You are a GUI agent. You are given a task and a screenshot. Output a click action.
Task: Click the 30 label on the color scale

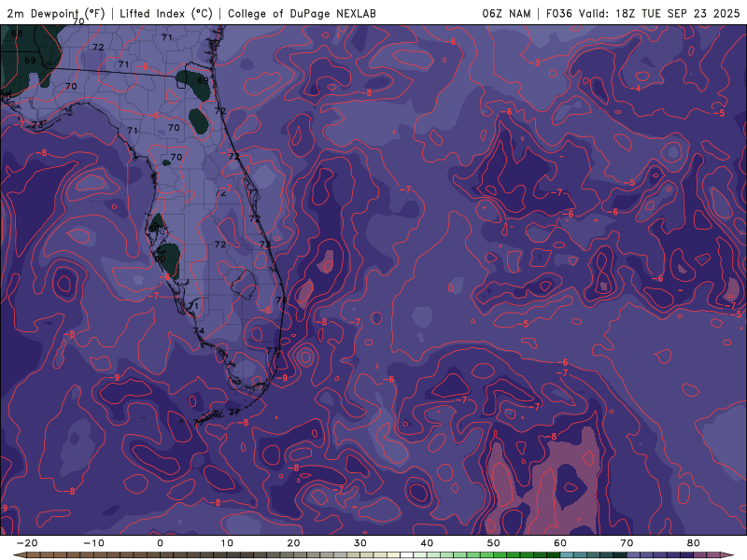[x=360, y=543]
